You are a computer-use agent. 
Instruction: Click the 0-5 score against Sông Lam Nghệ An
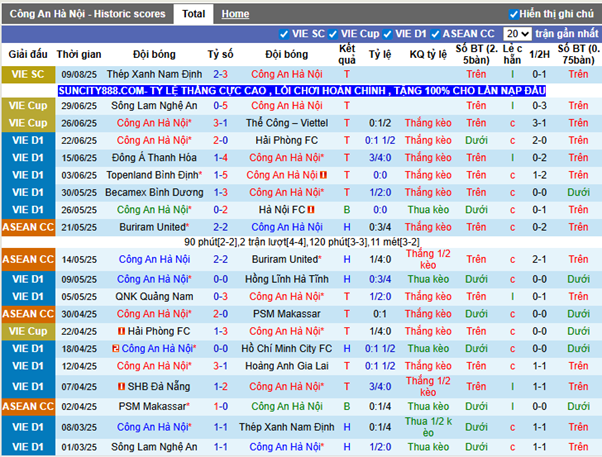coord(220,106)
